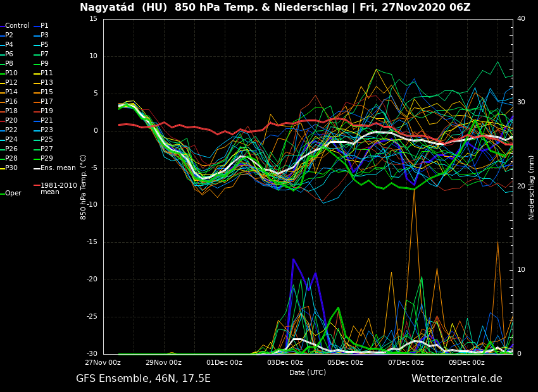
Task: Select the P16 legend entry
Action: point(12,102)
